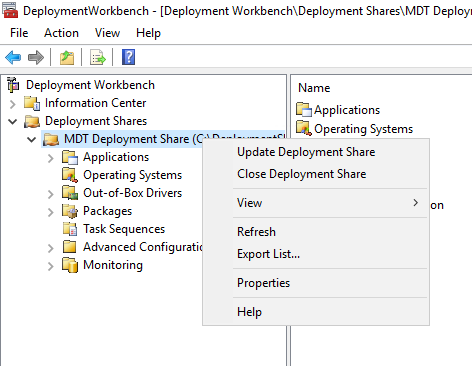Click the Operating Systems icon in tree
The height and width of the screenshot is (366, 472).
[70, 175]
